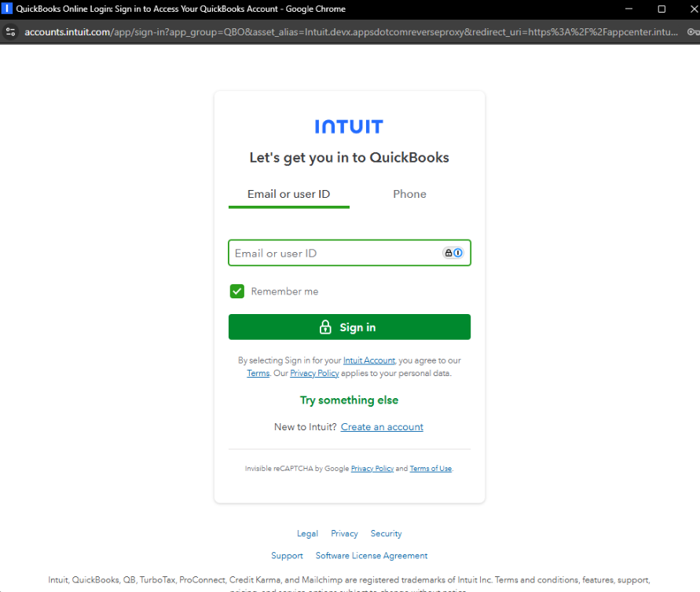This screenshot has height=592, width=700.
Task: Click the Intuit logo
Action: (349, 126)
